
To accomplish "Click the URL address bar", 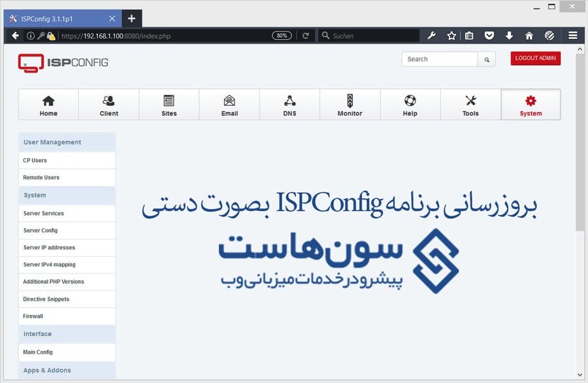I will (x=165, y=36).
